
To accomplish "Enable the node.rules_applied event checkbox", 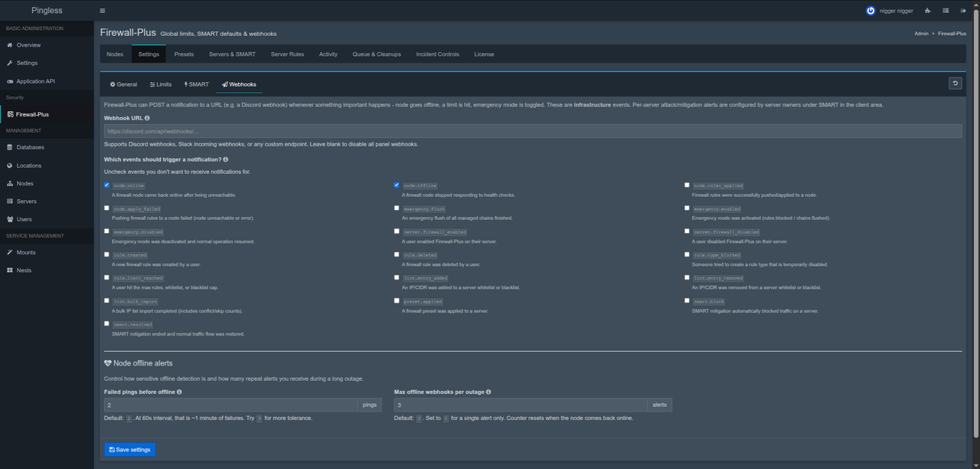I will (x=687, y=185).
